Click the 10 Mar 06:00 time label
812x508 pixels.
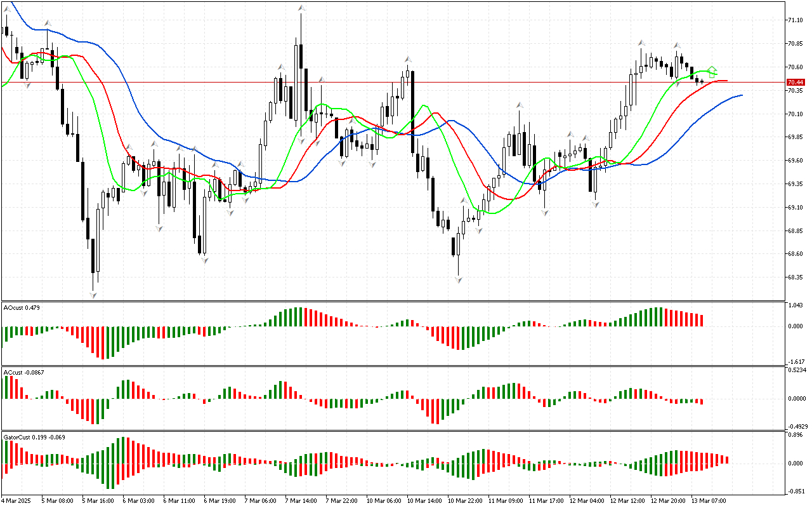pyautogui.click(x=385, y=501)
